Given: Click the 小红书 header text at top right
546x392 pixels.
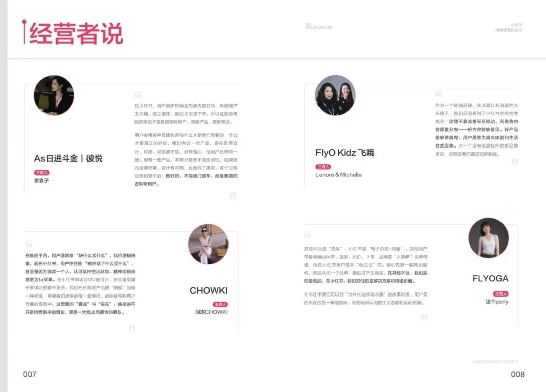Looking at the screenshot, I should tap(516, 25).
